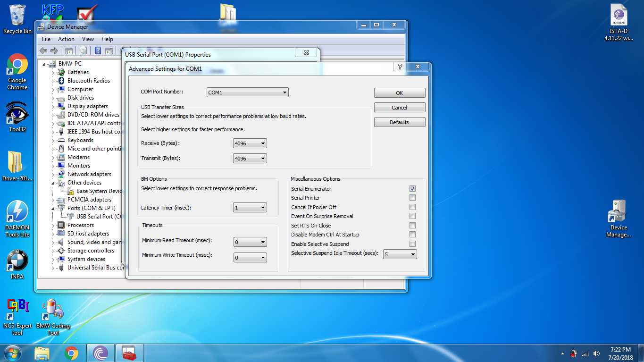Enable the Serial Printer checkbox
Image resolution: width=644 pixels, height=362 pixels.
pos(412,198)
